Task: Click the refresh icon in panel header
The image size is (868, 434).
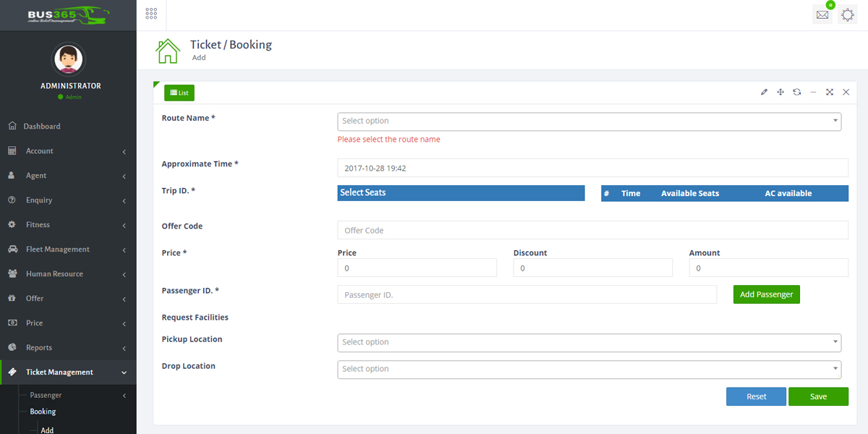Action: (796, 93)
